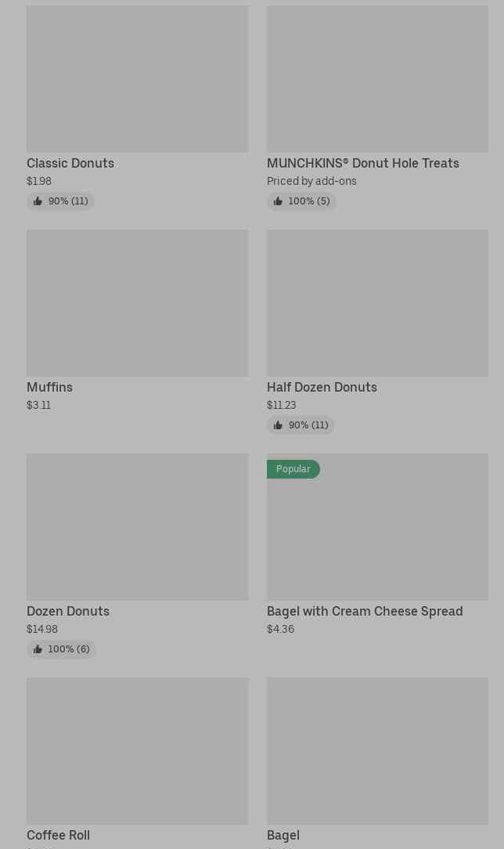This screenshot has height=849, width=504.
Task: Open Dozen Donuts item link
Action: 68,611
